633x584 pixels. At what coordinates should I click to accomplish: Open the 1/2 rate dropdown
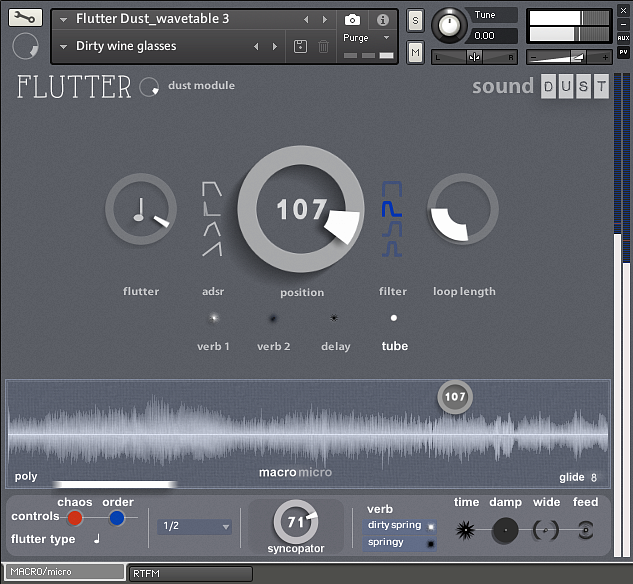coord(195,526)
